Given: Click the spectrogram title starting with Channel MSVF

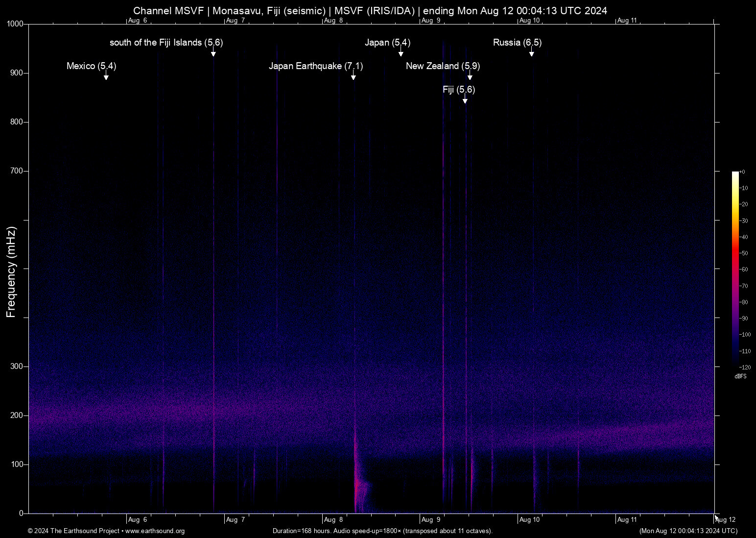Looking at the screenshot, I should tap(370, 11).
